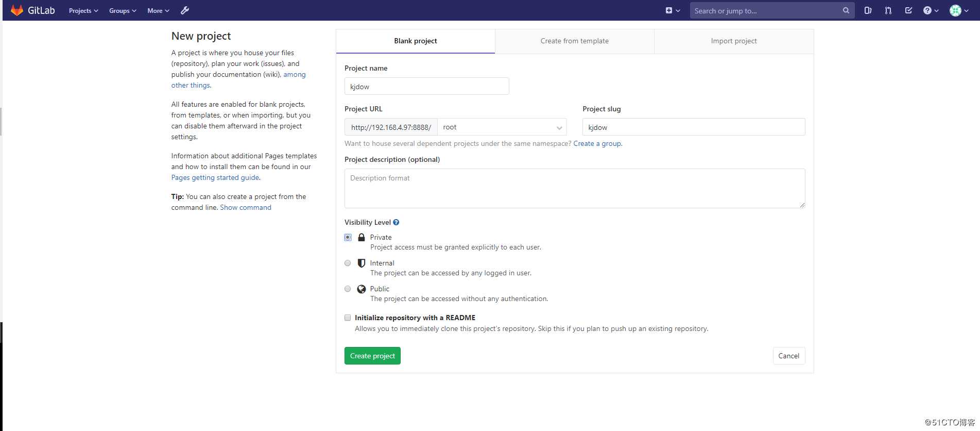The width and height of the screenshot is (980, 431).
Task: Click into the Project description text area
Action: click(574, 188)
